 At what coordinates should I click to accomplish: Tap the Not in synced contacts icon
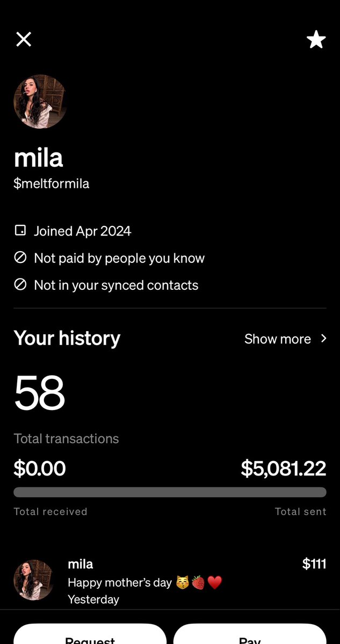coord(20,285)
